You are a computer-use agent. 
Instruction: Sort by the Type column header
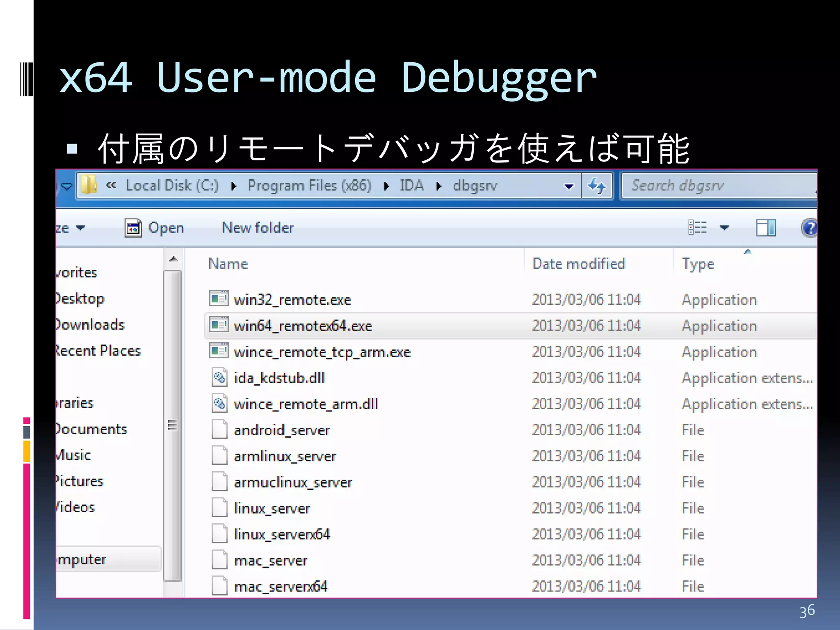(698, 264)
